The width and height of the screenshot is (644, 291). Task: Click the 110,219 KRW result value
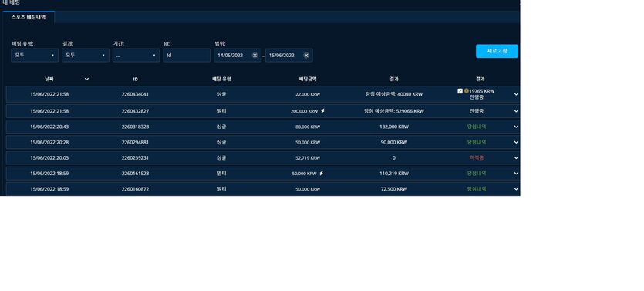point(394,174)
